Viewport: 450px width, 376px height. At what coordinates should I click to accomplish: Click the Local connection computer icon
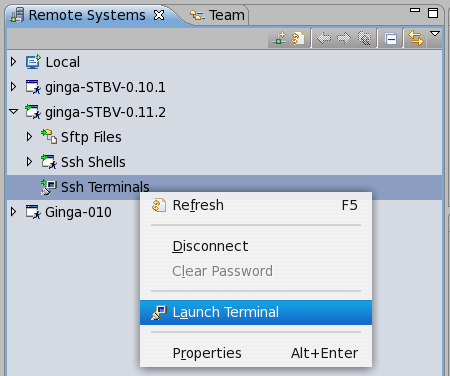[x=33, y=62]
